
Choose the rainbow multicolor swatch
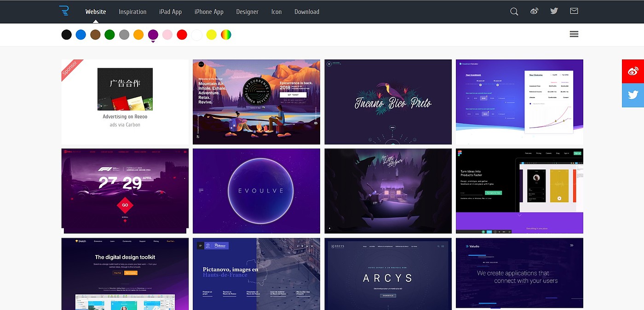226,35
